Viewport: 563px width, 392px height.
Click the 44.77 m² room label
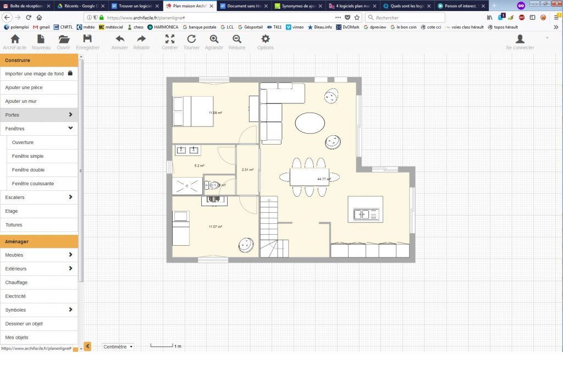(323, 179)
